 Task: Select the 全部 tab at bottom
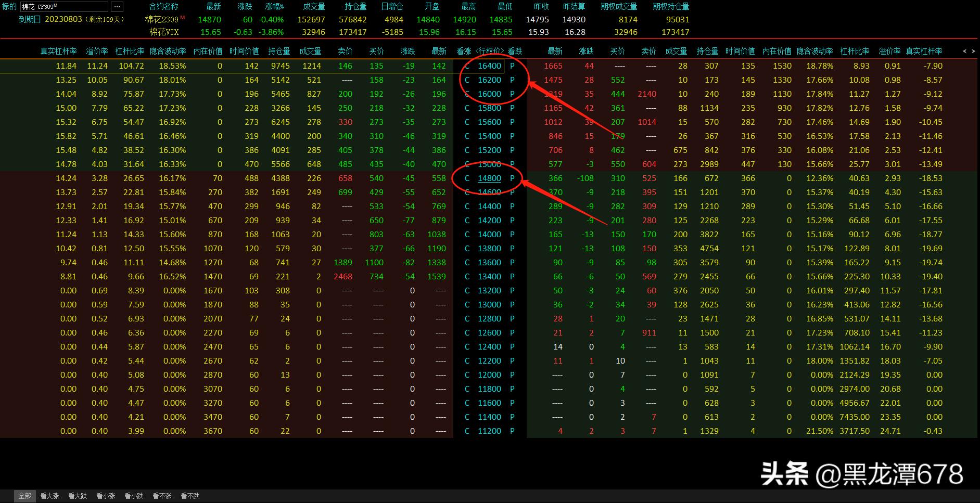(x=25, y=496)
